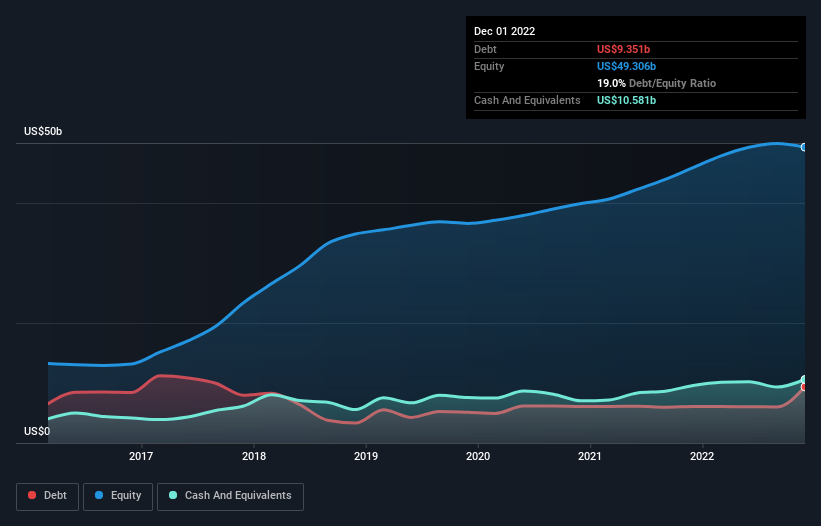Click the 19.0% Debt/Equity Ratio text
This screenshot has width=821, height=526.
coord(657,83)
